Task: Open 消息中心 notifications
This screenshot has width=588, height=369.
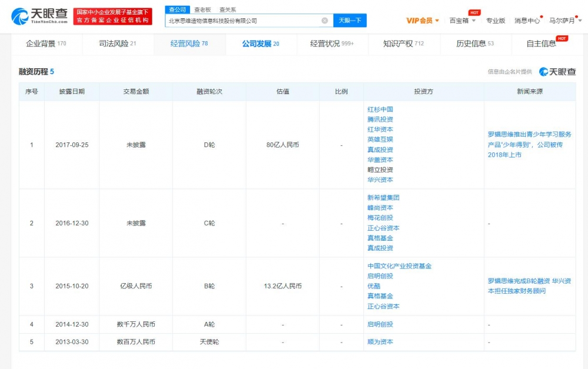Action: point(527,21)
